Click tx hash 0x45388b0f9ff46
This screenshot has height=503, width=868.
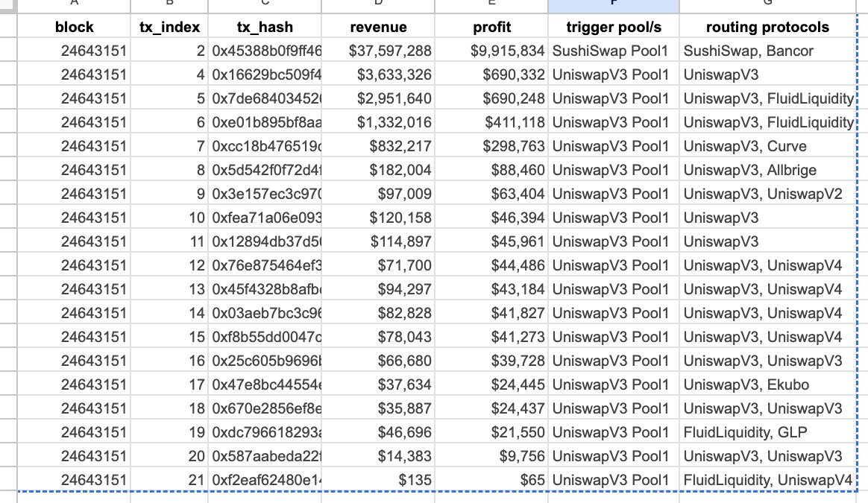[x=265, y=51]
